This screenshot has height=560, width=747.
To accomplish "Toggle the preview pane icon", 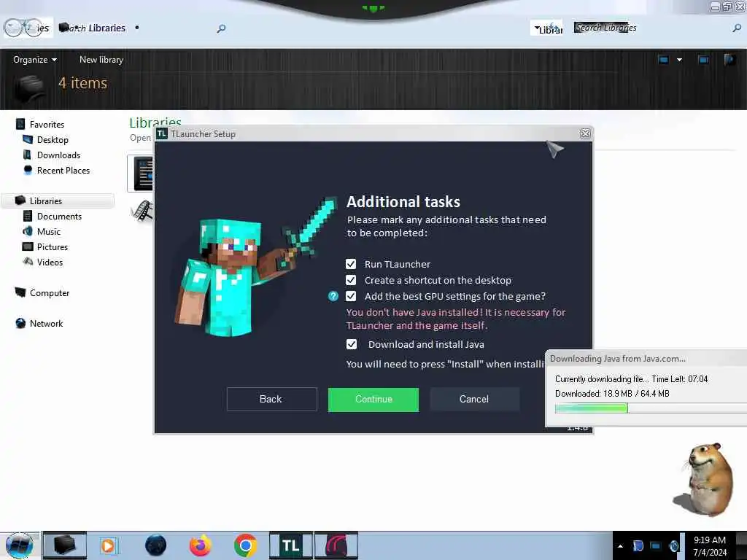I will pos(703,60).
